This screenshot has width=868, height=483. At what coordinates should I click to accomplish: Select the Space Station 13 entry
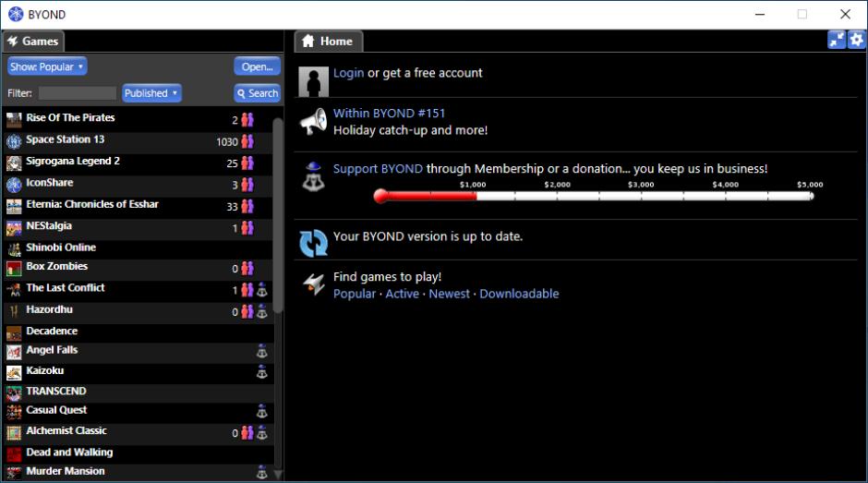pos(139,141)
